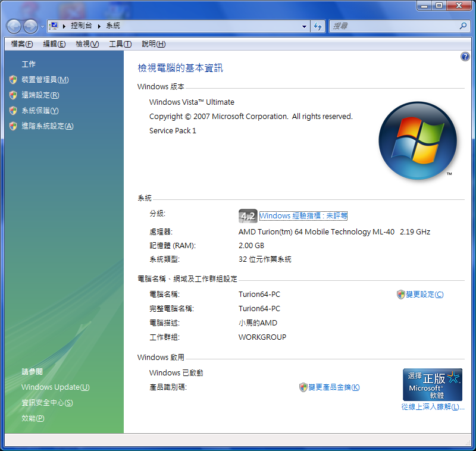Expand the arrow before 系統 in breadcrumb
Viewport: 476px width, 451px height.
99,26
